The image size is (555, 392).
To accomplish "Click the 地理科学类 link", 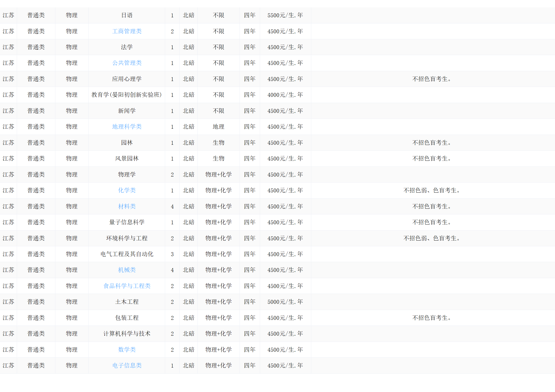I will [127, 127].
